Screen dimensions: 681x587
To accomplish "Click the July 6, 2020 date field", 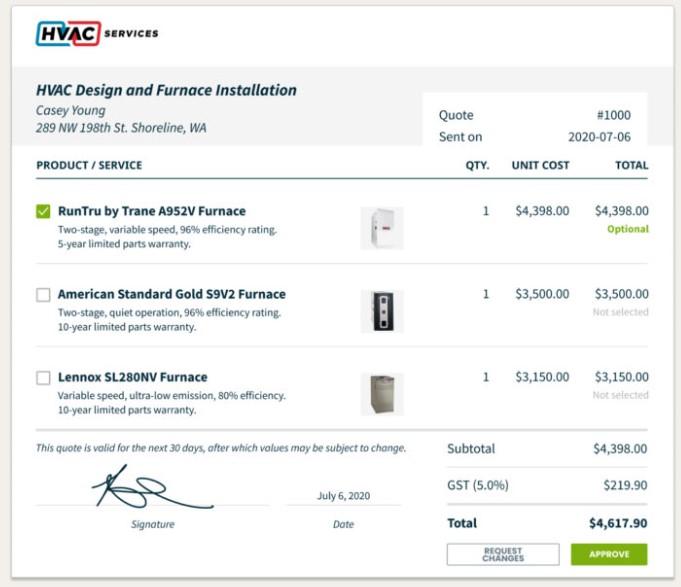I will tap(343, 496).
